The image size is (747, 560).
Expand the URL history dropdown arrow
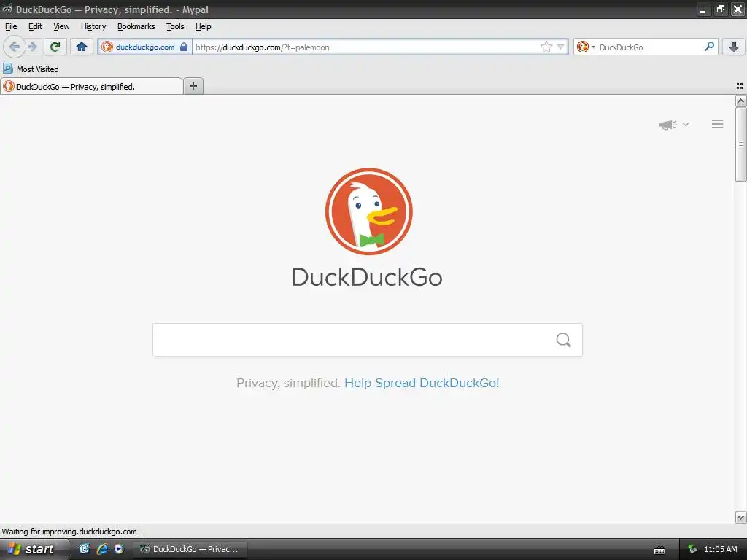[x=561, y=47]
